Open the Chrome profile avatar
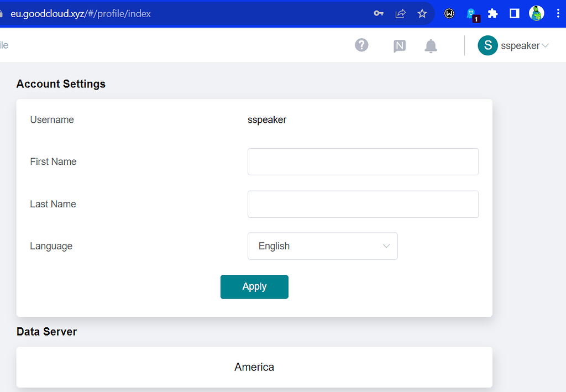 536,14
